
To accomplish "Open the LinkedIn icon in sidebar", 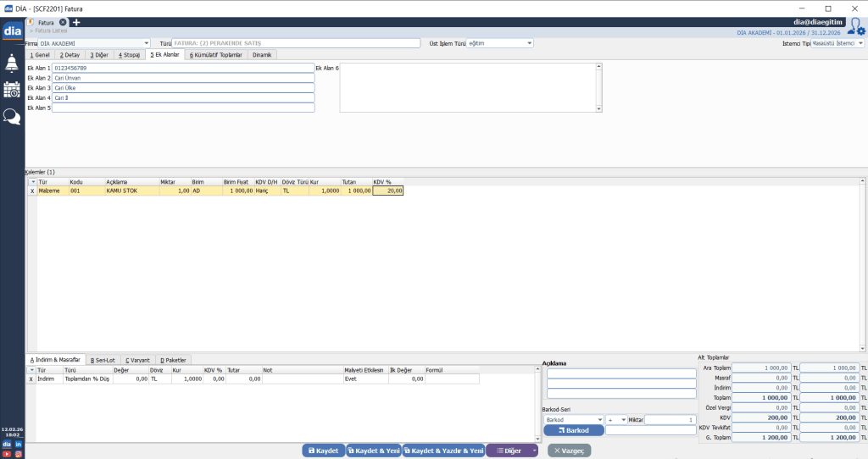I will tap(18, 444).
